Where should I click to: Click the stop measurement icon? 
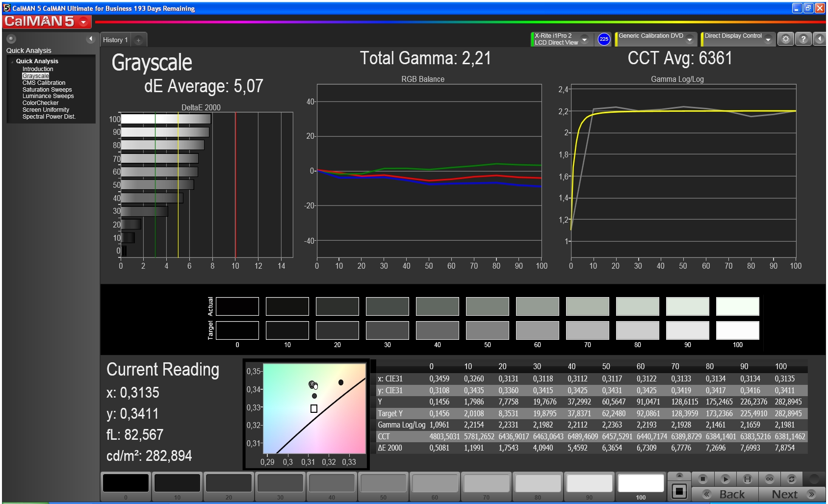point(702,479)
